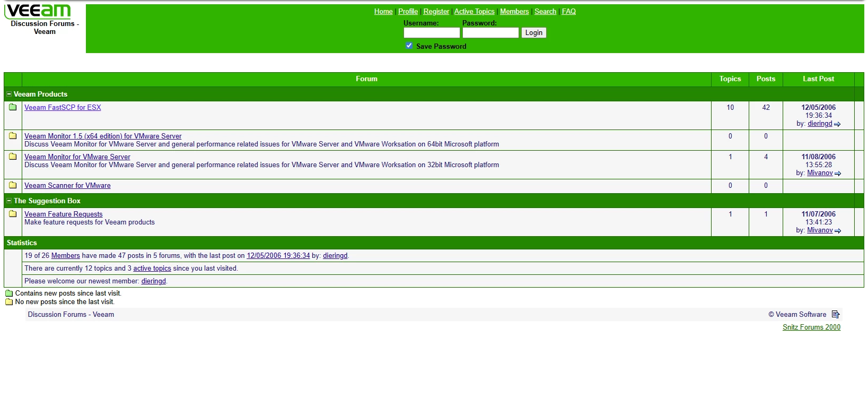Click the folder icon beside Veeam Feature Requests
Screen dimensions: 868x415
point(13,214)
